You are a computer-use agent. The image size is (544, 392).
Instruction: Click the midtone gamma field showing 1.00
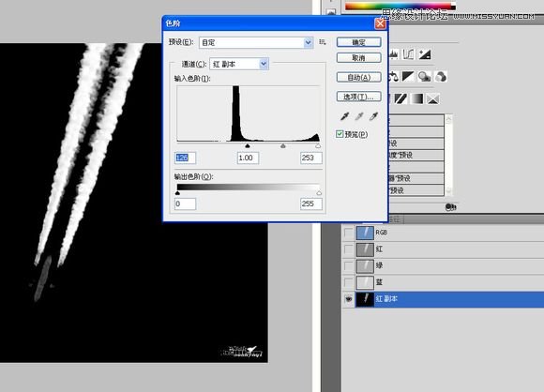pyautogui.click(x=248, y=158)
